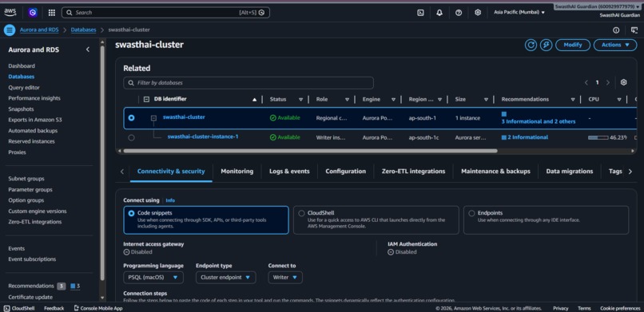
Task: Click the CPU usage bar showing 46.23%
Action: click(x=598, y=138)
